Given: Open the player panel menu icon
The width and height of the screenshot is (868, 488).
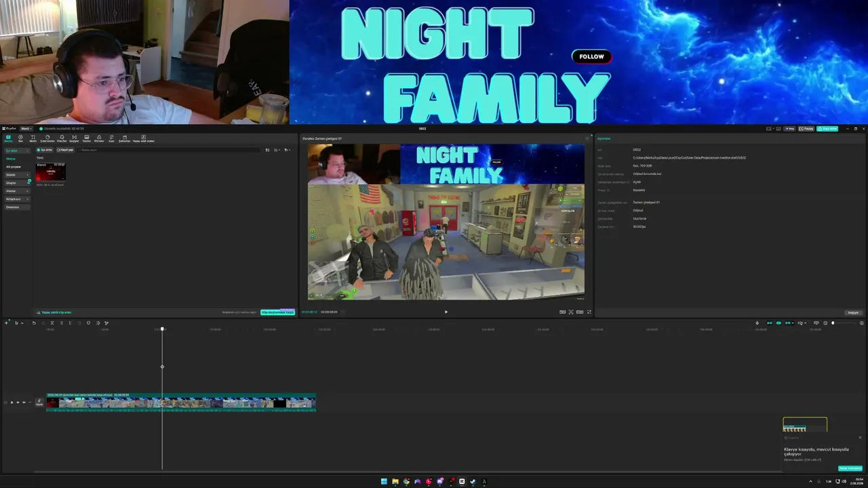Looking at the screenshot, I should click(587, 138).
